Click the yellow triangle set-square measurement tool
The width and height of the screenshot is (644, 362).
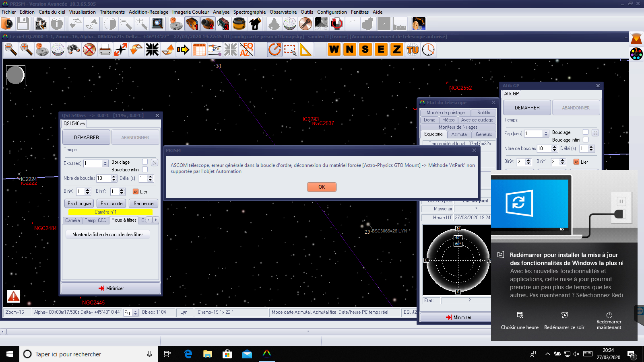coord(306,49)
